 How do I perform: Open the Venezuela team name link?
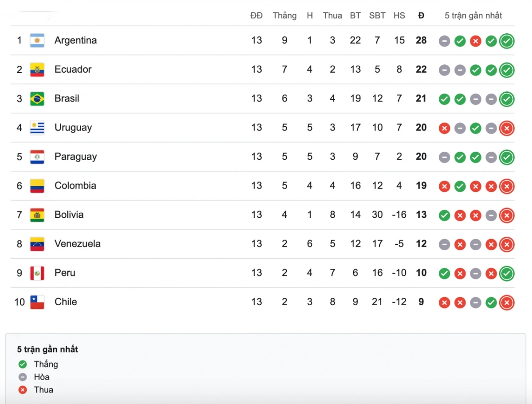tap(78, 243)
